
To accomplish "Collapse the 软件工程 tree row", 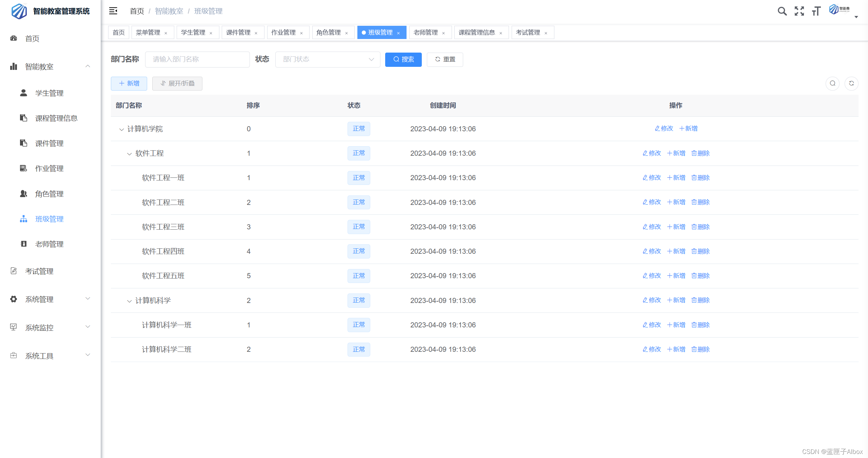I will coord(129,154).
